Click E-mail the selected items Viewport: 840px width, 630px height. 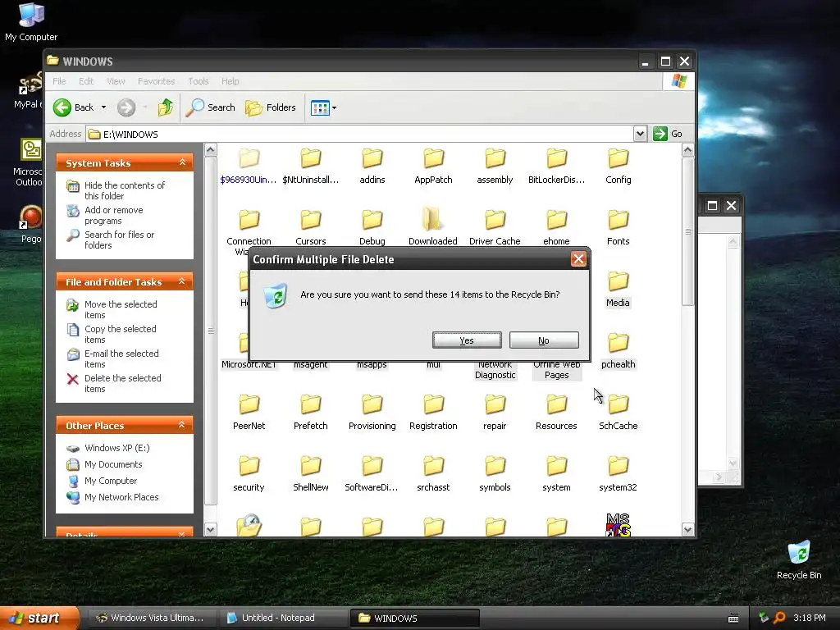pos(121,358)
